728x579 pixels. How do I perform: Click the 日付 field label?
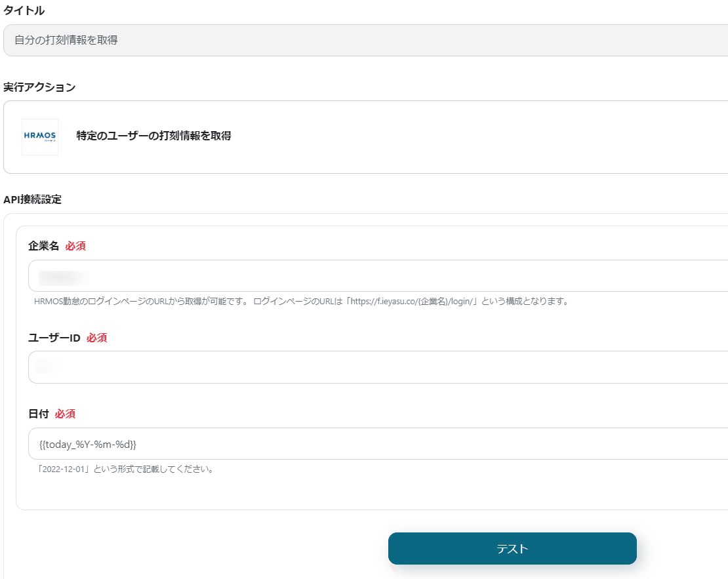[39, 414]
